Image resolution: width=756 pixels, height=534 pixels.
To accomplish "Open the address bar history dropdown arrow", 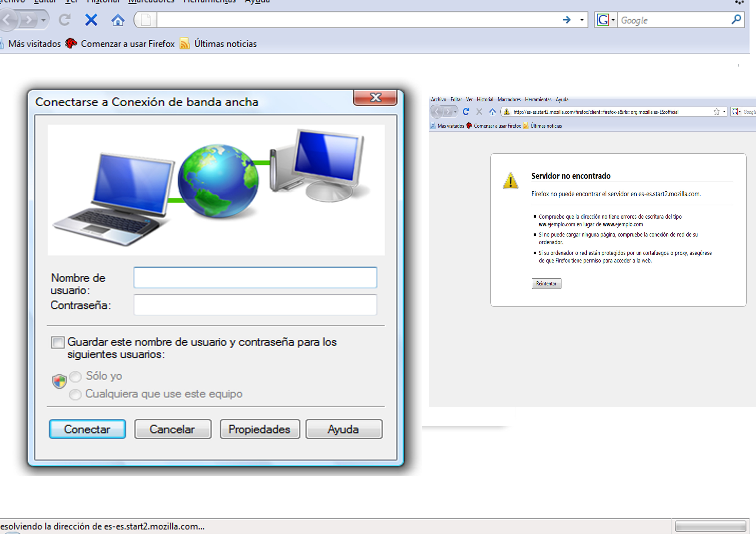I will pos(582,20).
